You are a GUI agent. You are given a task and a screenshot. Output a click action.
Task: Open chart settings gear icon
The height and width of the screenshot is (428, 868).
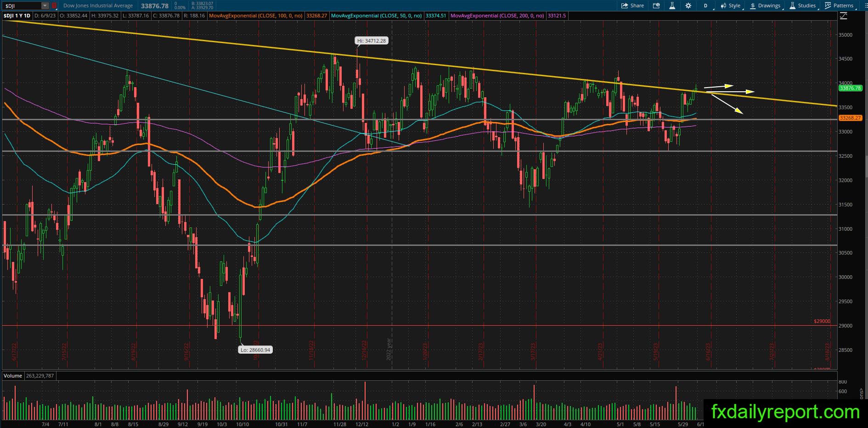click(x=688, y=6)
